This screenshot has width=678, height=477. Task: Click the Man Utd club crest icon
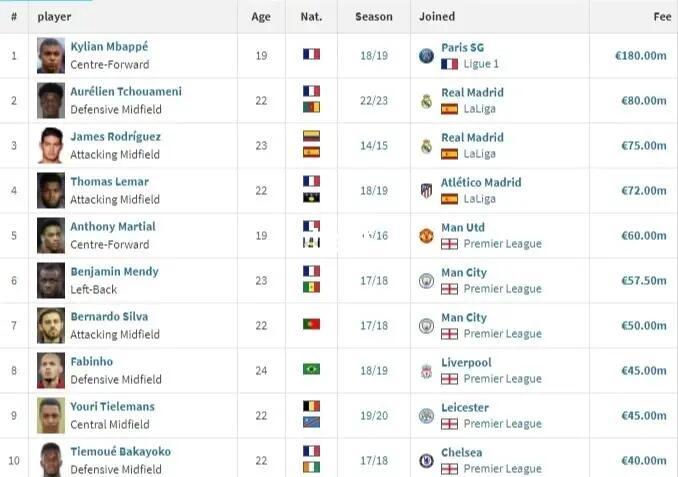(427, 236)
